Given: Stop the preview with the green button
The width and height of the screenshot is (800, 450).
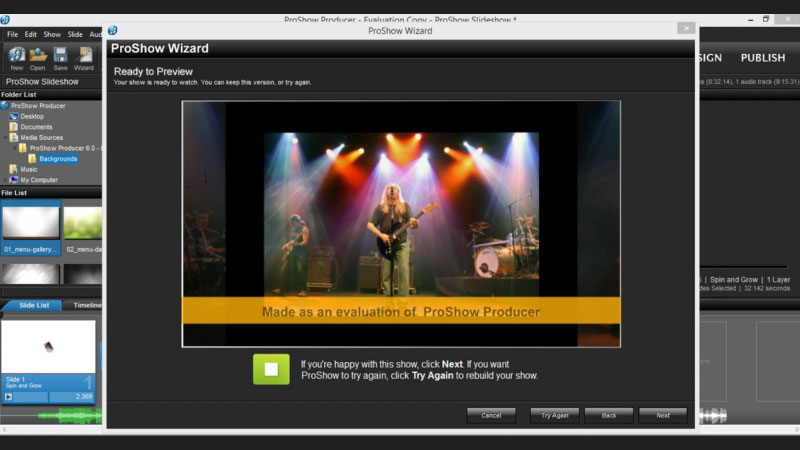Looking at the screenshot, I should tap(271, 369).
